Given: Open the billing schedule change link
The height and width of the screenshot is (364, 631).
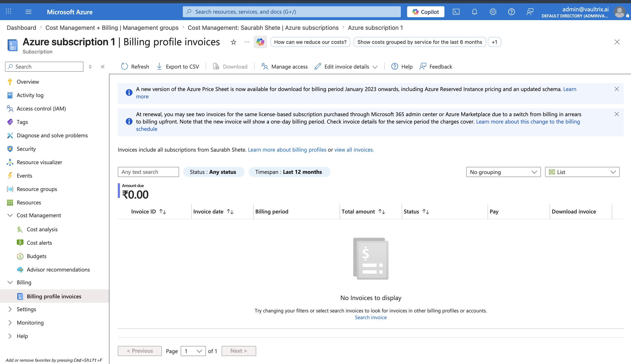Looking at the screenshot, I should coord(528,122).
